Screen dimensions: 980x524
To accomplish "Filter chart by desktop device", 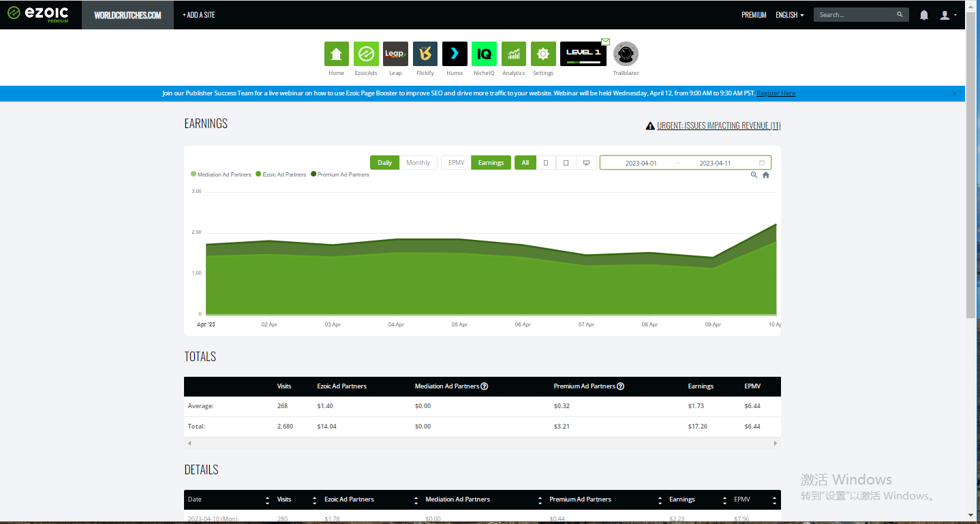I will click(586, 163).
